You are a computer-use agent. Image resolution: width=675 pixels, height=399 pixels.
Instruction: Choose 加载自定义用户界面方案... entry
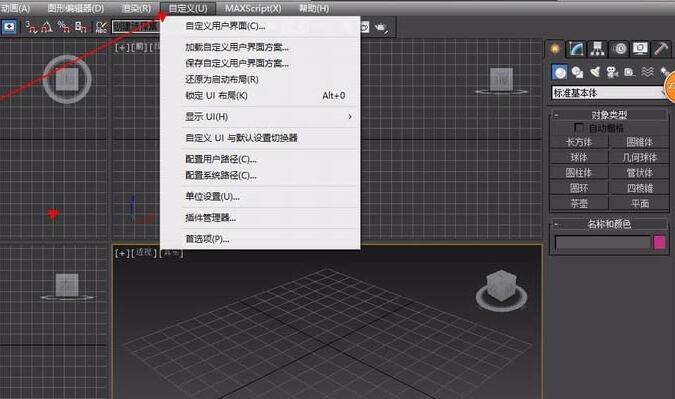(260, 47)
